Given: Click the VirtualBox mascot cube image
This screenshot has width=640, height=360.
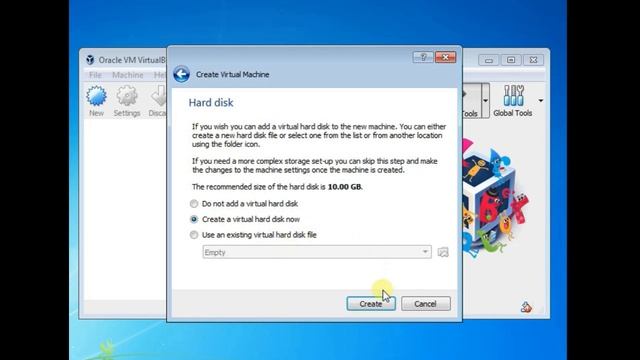Looking at the screenshot, I should pos(495,200).
